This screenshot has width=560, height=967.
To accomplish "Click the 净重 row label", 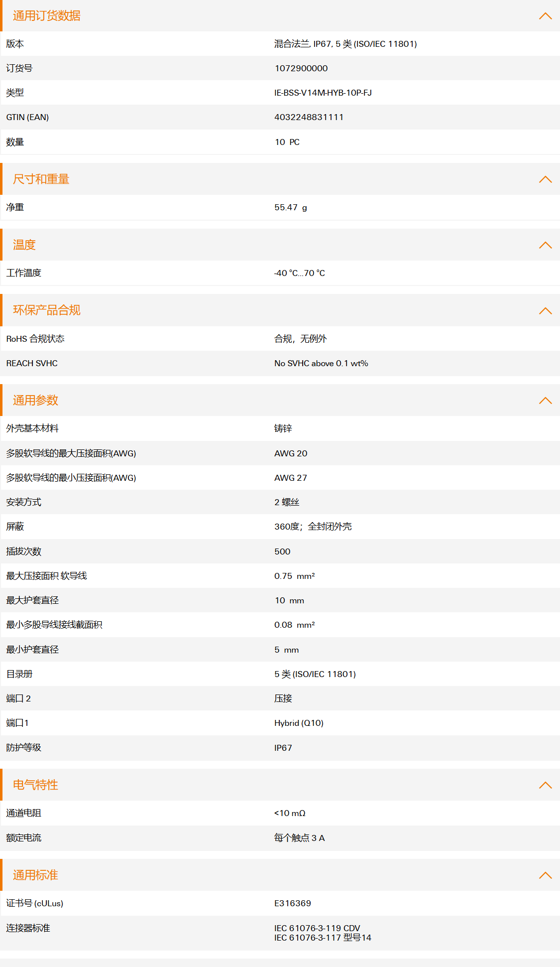I will click(x=15, y=207).
